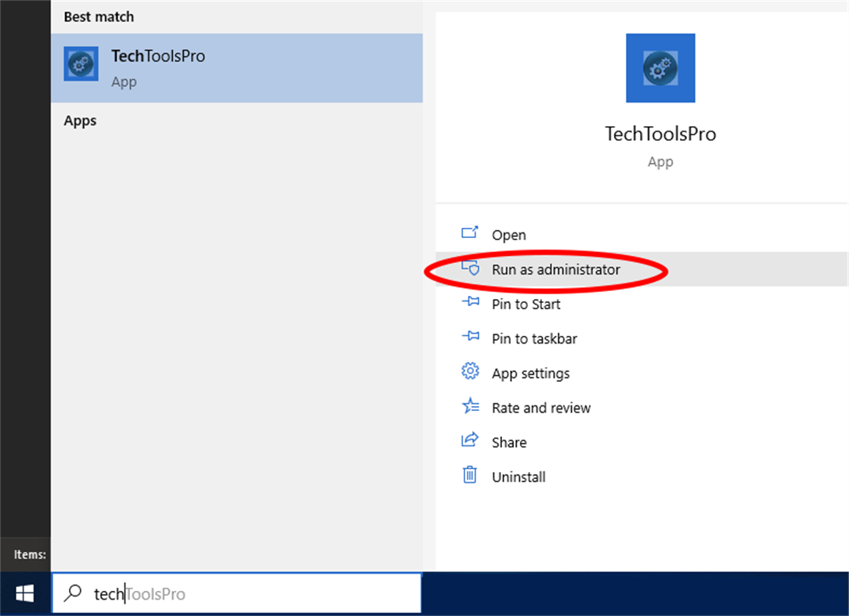The image size is (849, 616).
Task: Open the Windows Start button
Action: coord(23,593)
